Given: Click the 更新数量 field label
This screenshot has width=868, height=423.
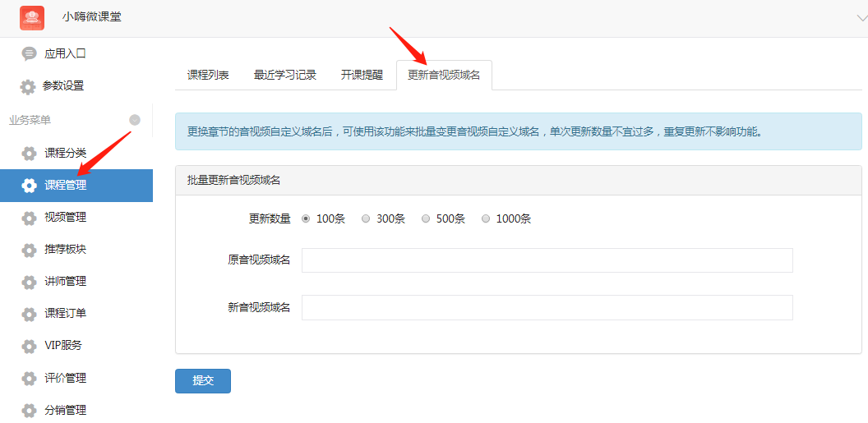Looking at the screenshot, I should pyautogui.click(x=270, y=219).
